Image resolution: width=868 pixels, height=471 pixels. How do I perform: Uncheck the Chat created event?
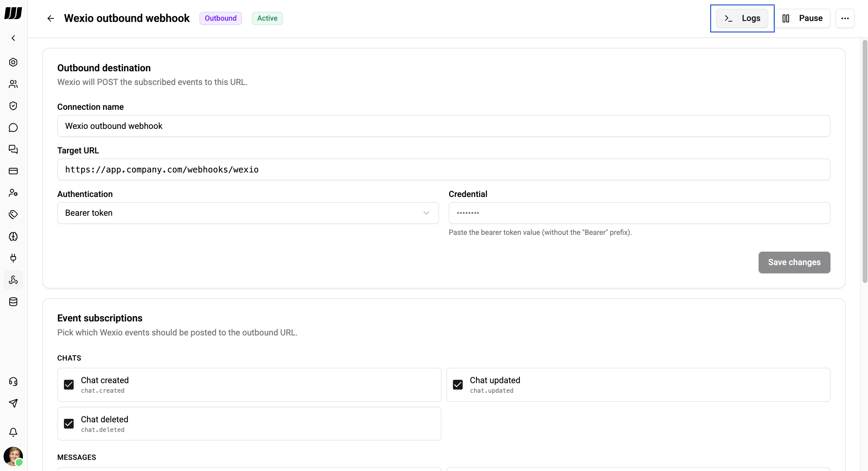coord(69,384)
